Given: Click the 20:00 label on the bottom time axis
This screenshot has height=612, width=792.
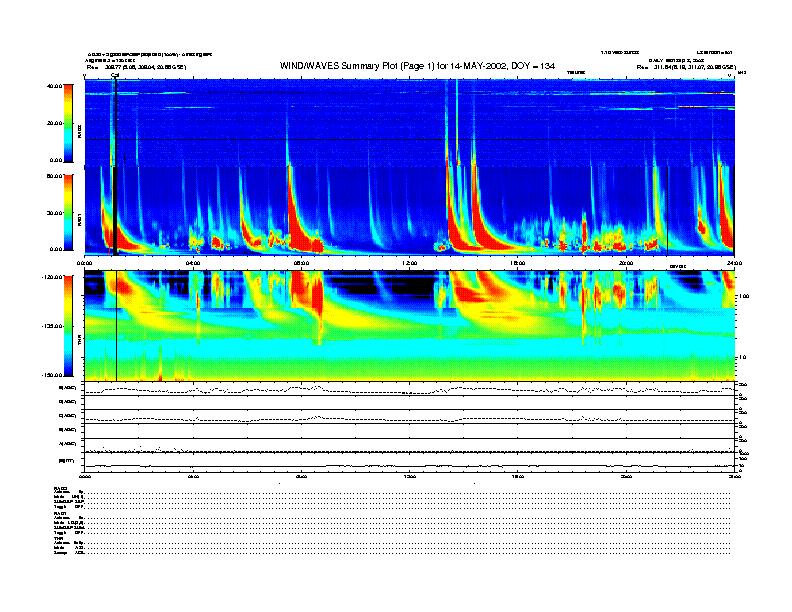Looking at the screenshot, I should click(x=626, y=476).
